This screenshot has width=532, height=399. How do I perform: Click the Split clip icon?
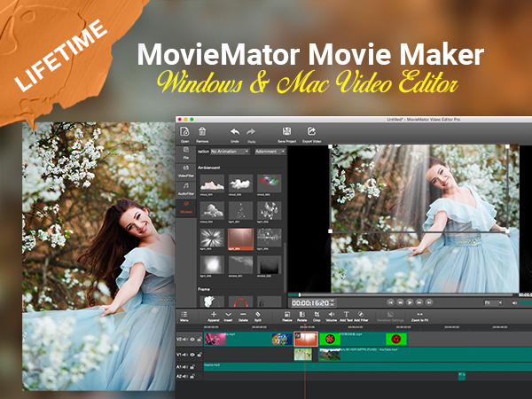(257, 314)
